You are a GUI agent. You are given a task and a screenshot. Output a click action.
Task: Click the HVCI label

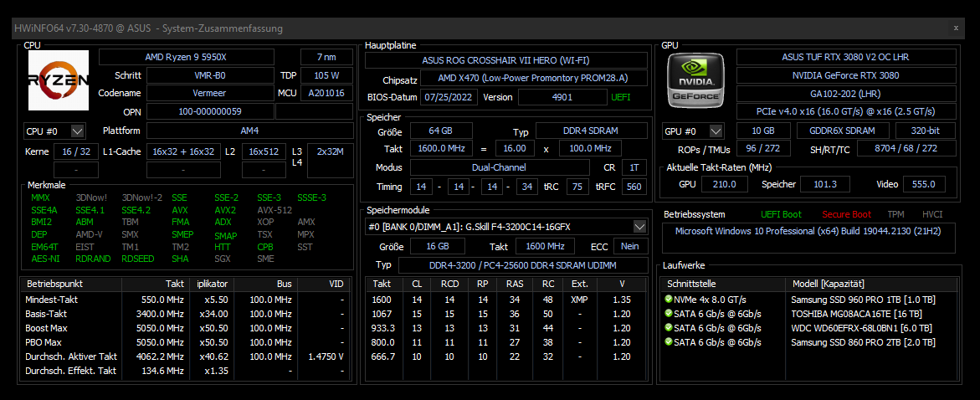tap(931, 214)
